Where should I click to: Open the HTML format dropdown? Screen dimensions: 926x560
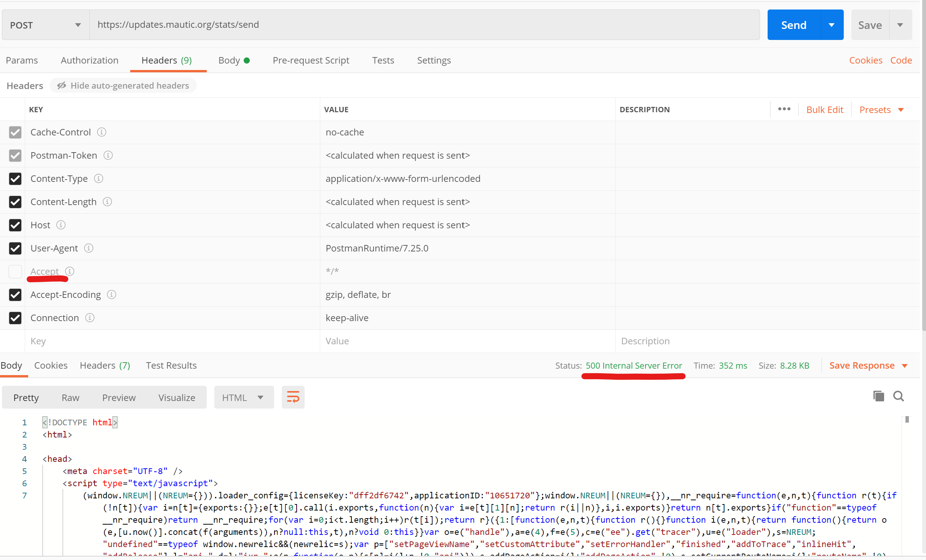(244, 397)
